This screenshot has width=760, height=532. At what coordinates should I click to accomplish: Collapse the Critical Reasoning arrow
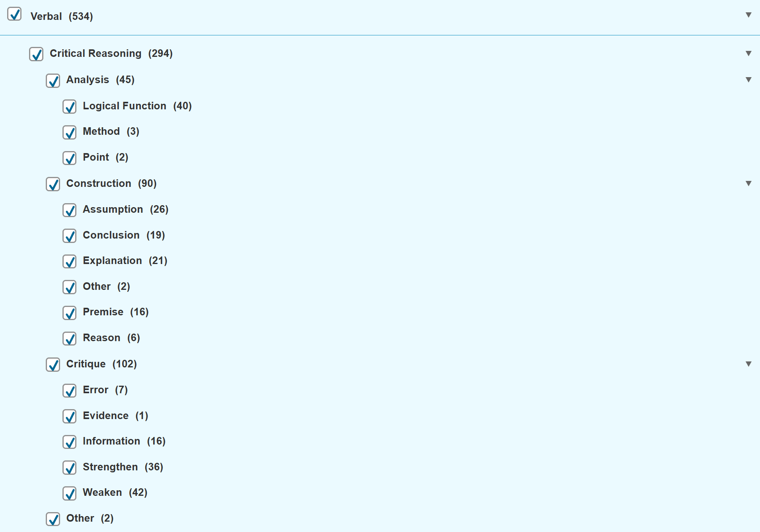748,53
